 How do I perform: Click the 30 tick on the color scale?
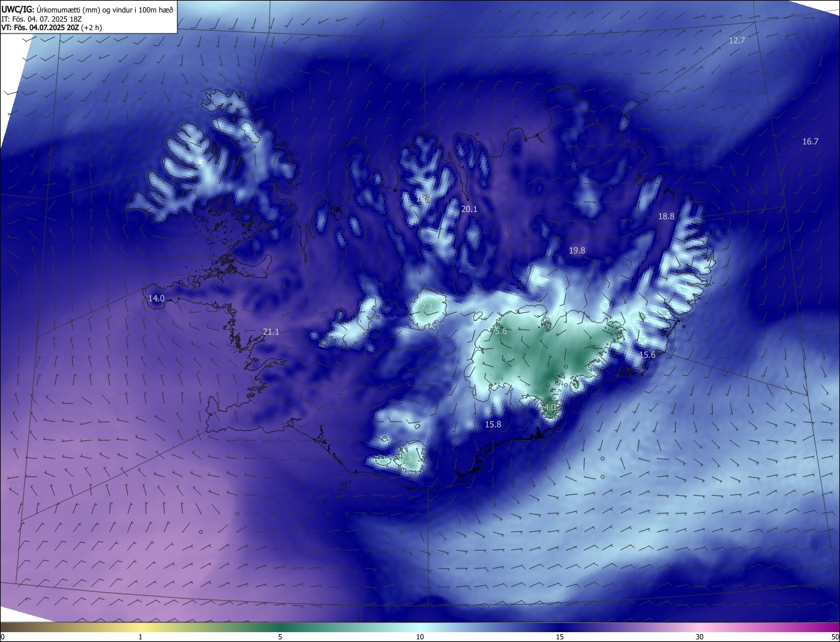tap(700, 637)
